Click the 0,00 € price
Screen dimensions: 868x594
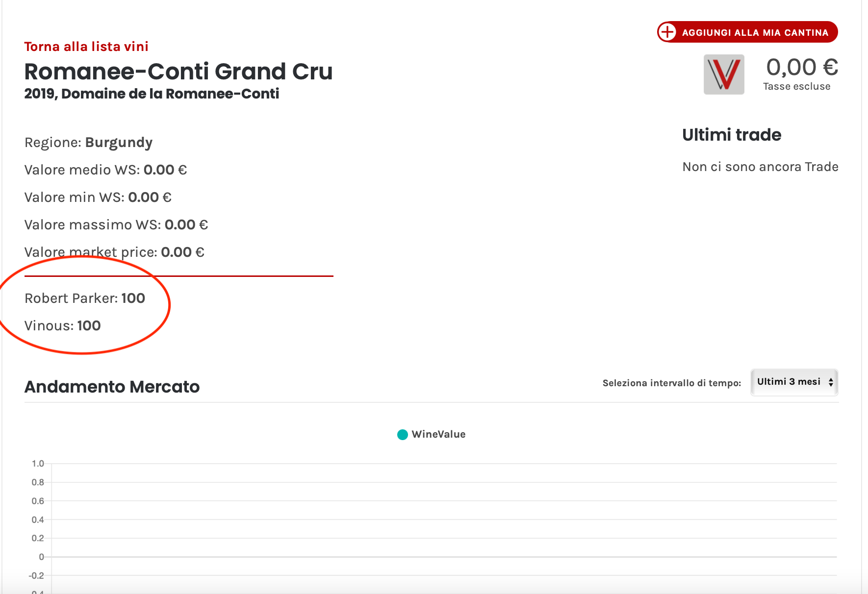click(x=802, y=67)
